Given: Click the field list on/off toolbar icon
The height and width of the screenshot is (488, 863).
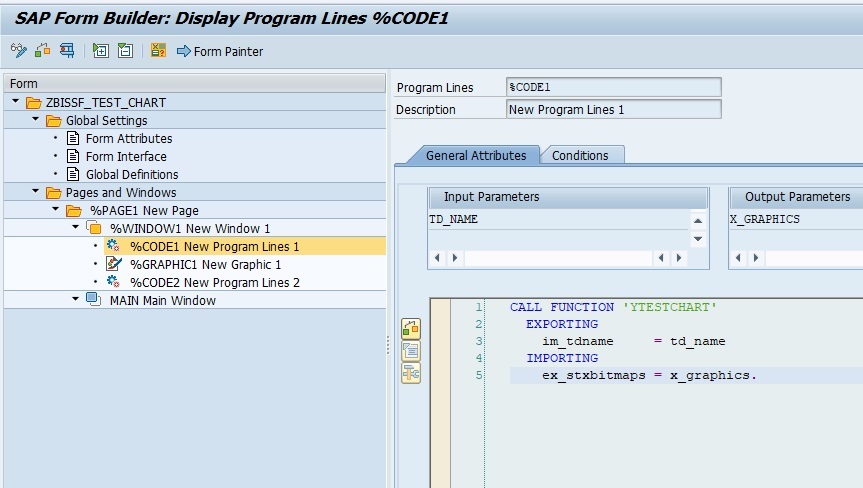Looking at the screenshot, I should tap(158, 51).
